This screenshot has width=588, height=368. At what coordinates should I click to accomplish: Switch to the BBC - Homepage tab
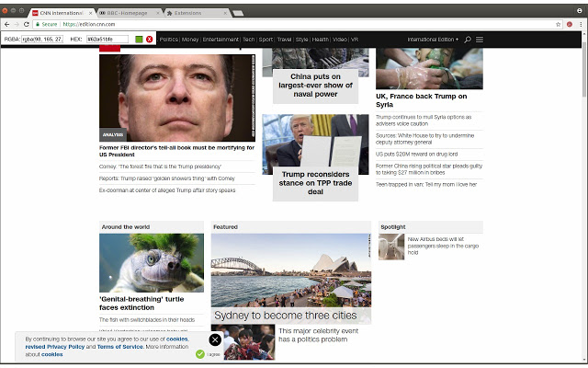126,14
